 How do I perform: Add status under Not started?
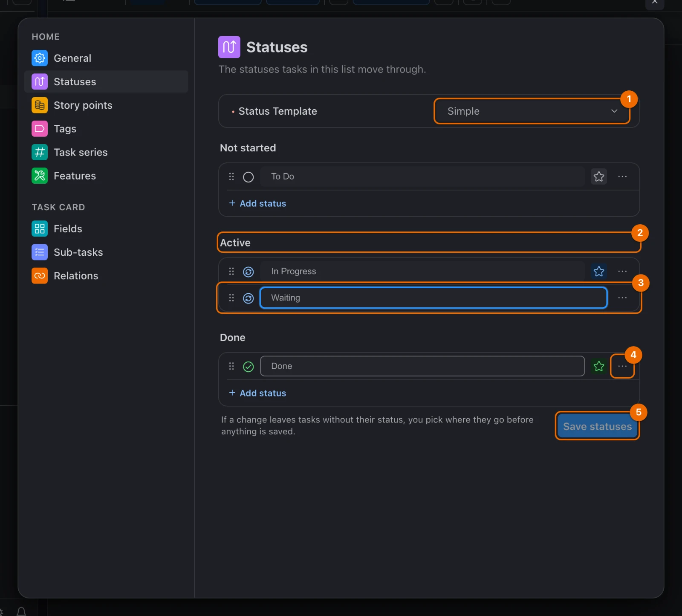(x=257, y=203)
